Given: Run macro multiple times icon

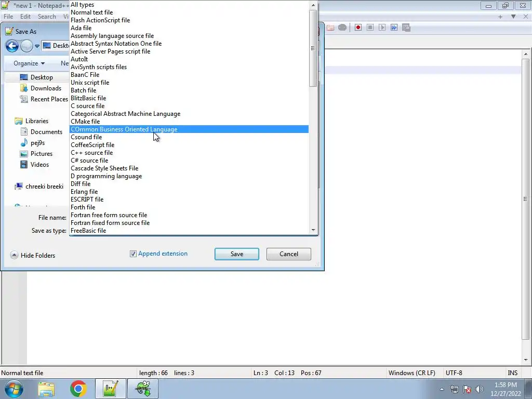Looking at the screenshot, I should [394, 28].
